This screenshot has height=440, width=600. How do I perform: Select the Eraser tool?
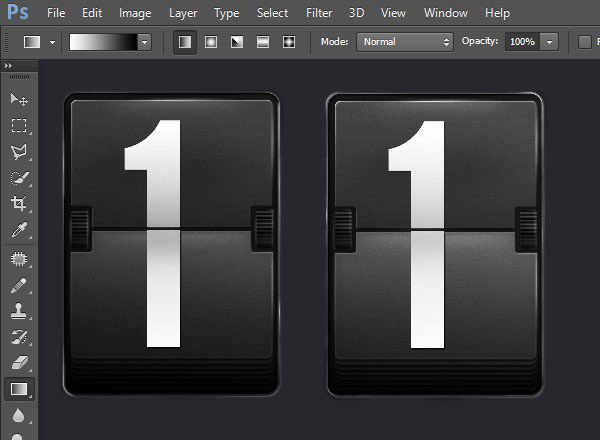click(x=19, y=363)
